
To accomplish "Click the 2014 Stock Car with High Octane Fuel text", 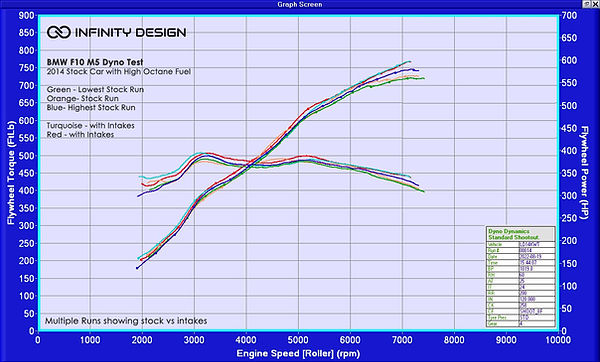I will coord(119,72).
